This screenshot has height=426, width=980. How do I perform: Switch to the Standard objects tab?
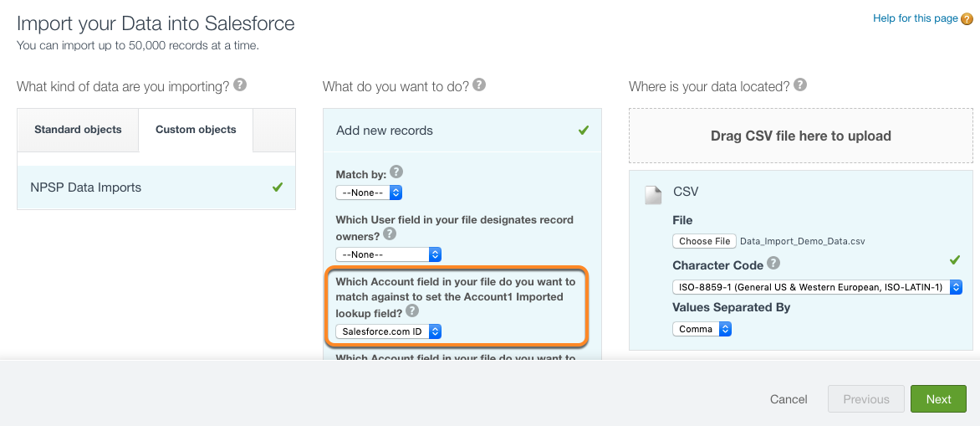point(78,130)
